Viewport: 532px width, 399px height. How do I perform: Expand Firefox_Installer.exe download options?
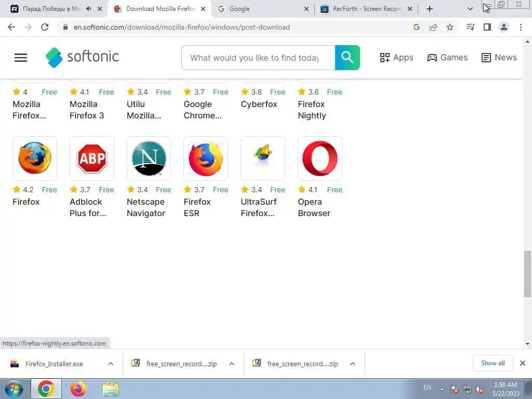point(111,364)
